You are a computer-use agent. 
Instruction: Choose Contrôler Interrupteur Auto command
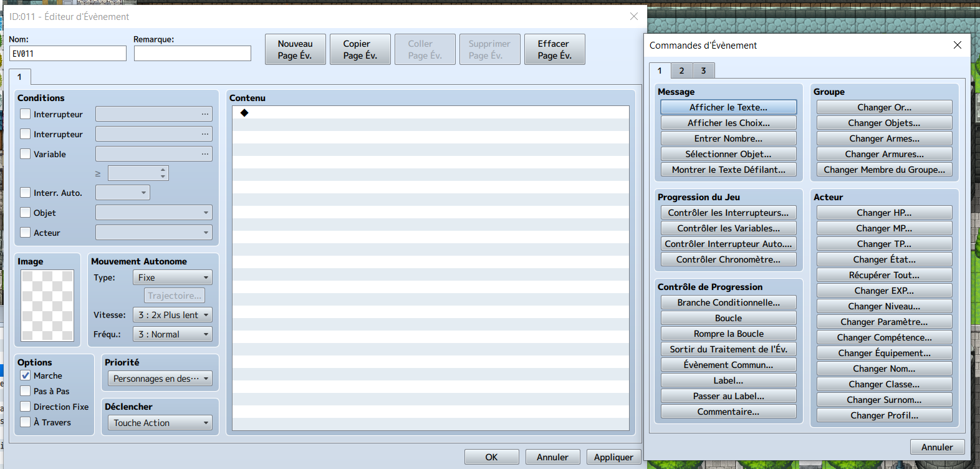coord(729,244)
